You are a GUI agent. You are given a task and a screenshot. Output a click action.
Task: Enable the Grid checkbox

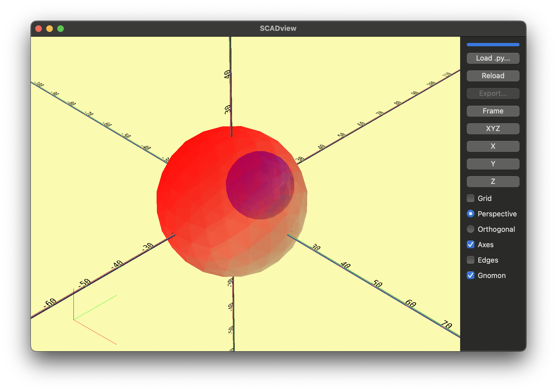pos(471,198)
